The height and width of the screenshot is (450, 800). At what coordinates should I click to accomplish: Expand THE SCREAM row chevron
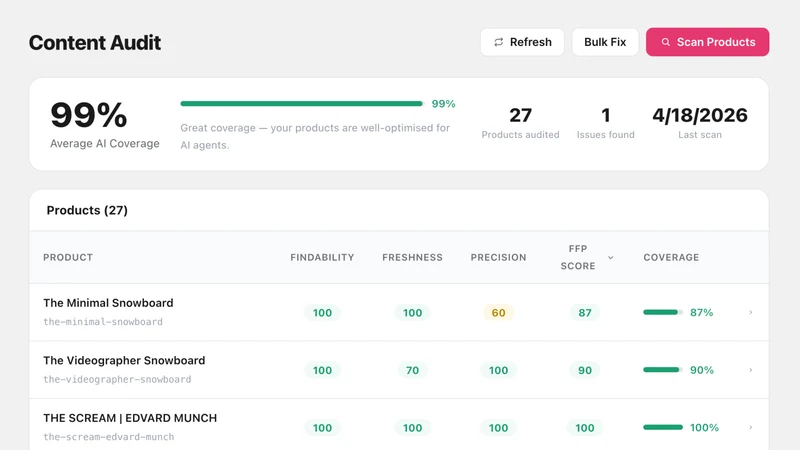[751, 428]
